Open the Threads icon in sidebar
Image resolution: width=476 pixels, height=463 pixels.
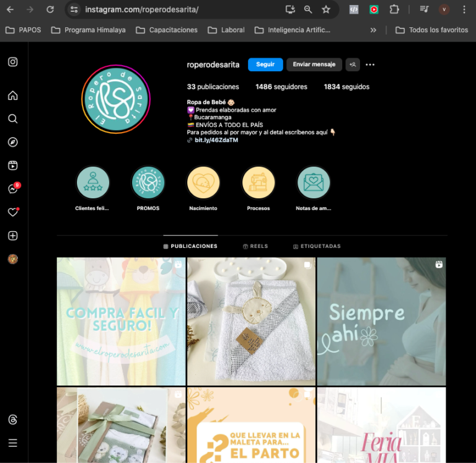click(12, 420)
